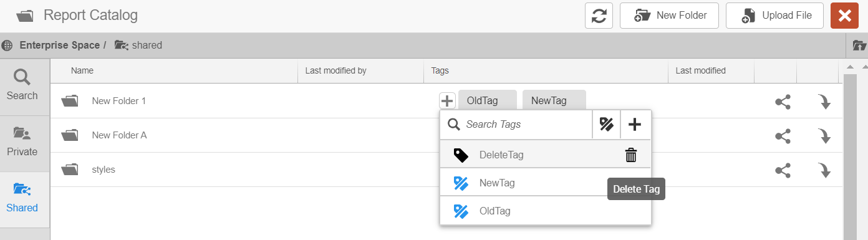Viewport: 868px width, 240px height.
Task: Click go-up-folder icon at breadcrumb right
Action: tap(859, 46)
